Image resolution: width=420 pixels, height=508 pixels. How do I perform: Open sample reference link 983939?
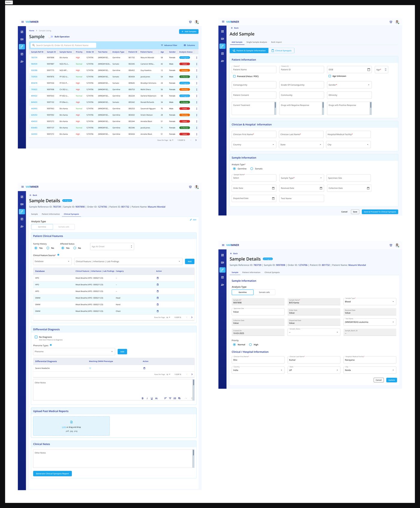click(x=34, y=64)
